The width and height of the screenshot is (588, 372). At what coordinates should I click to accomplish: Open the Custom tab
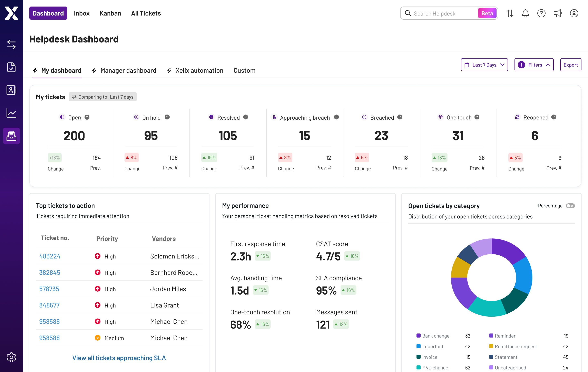click(244, 71)
